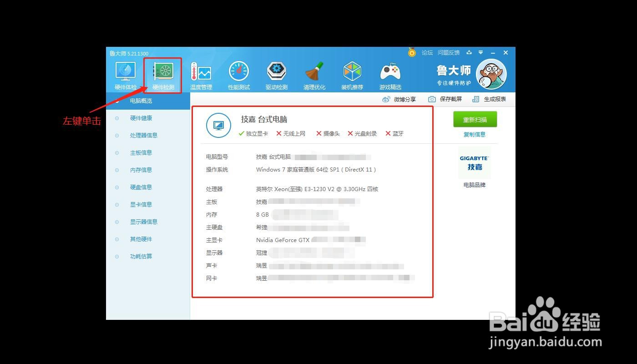This screenshot has width=637, height=364.
Task: Click the 电脑型号 row label
Action: pyautogui.click(x=217, y=157)
